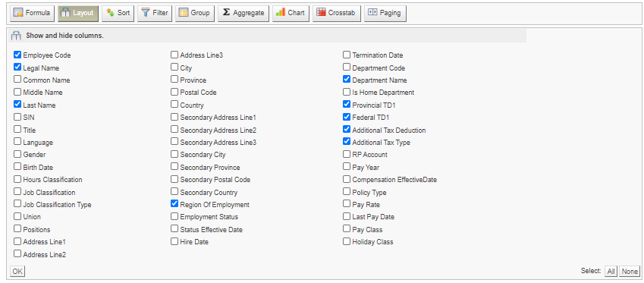Check the Secondary Country checkbox
The image size is (644, 283).
click(174, 191)
